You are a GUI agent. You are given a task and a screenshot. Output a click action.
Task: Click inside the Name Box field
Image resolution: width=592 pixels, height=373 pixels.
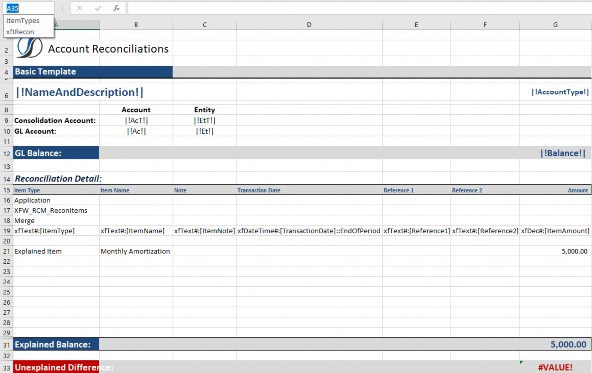[29, 8]
